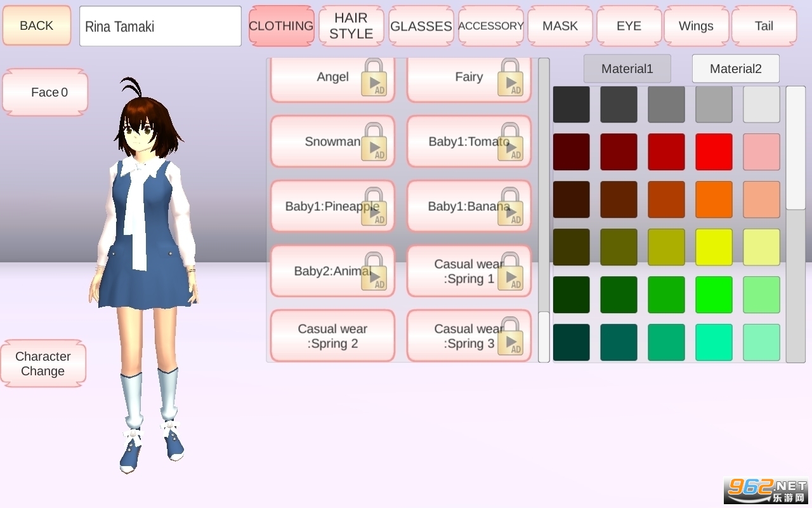Go back using the BACK button

[x=37, y=25]
